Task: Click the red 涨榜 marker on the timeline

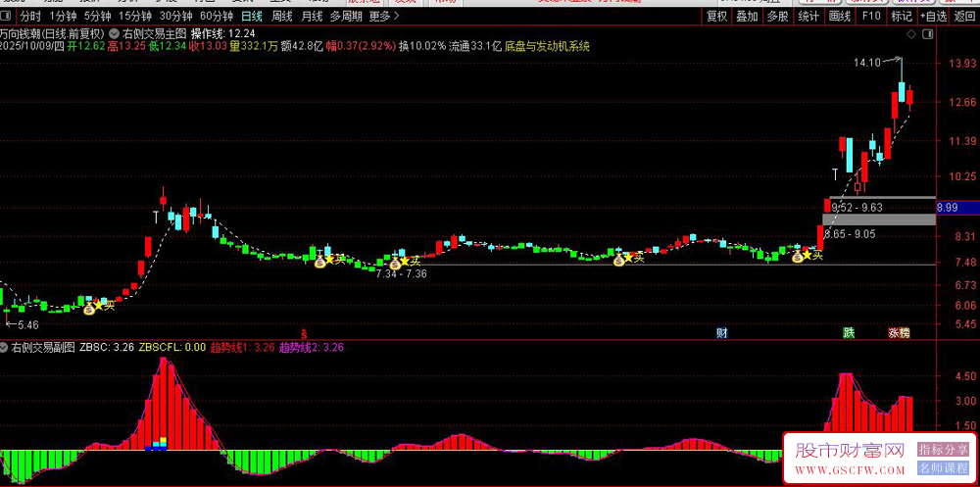Action: [x=899, y=333]
